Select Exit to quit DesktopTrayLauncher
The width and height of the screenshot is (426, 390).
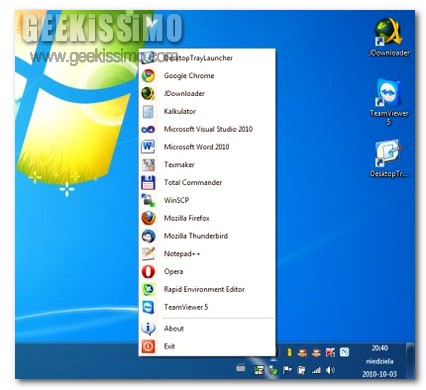[207, 346]
